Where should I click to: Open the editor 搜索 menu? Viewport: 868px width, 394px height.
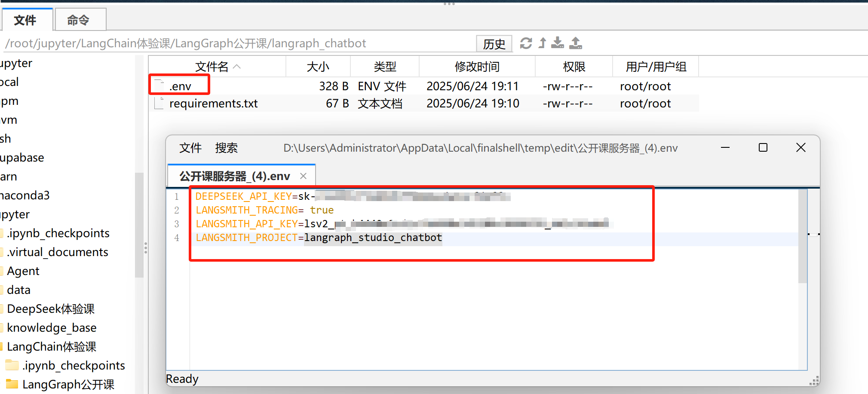click(227, 148)
